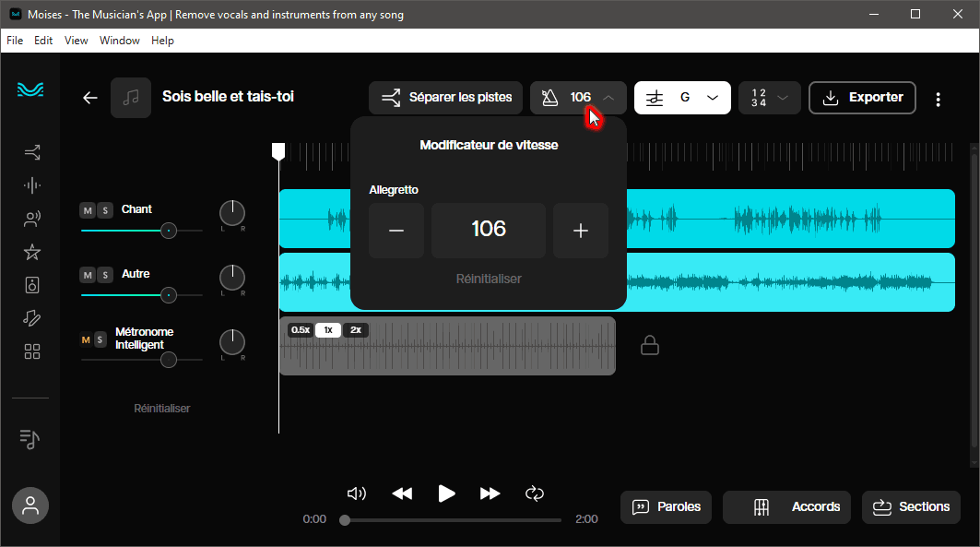
Task: Click the metronome icon beside 106
Action: coord(549,98)
